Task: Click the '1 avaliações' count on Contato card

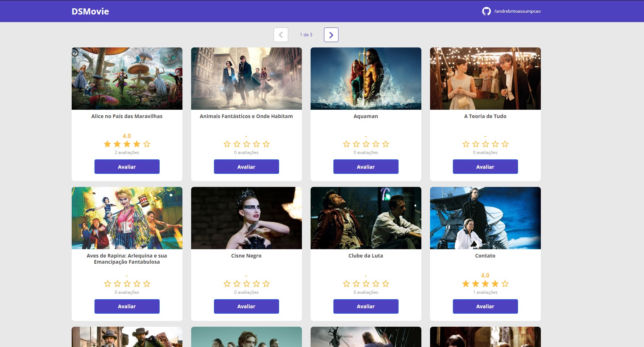Action: pos(485,292)
